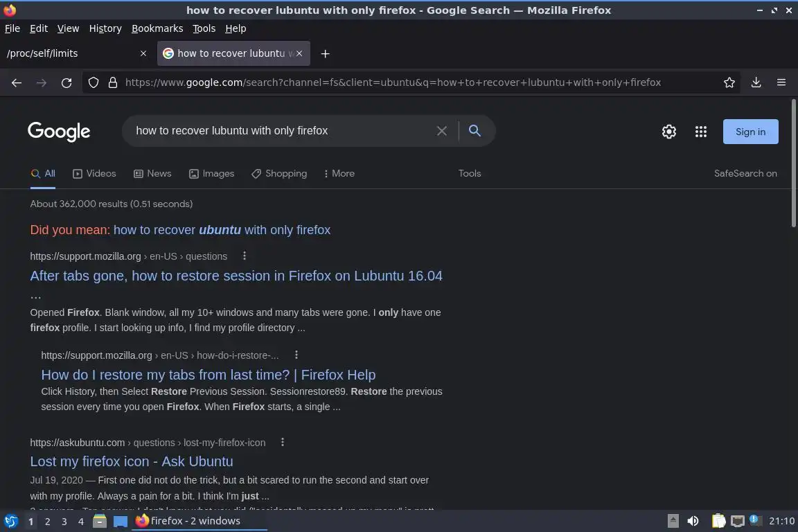This screenshot has width=798, height=532.
Task: Open the File menu
Action: (x=12, y=28)
